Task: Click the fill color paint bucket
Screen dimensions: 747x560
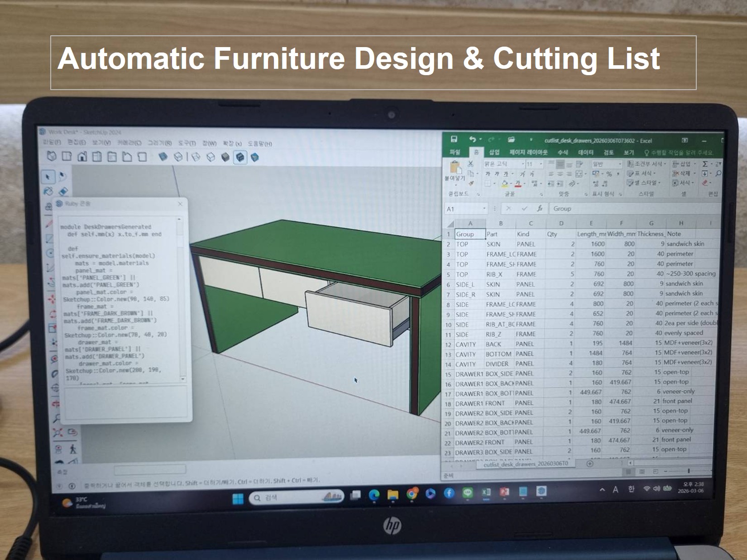Action: point(504,184)
